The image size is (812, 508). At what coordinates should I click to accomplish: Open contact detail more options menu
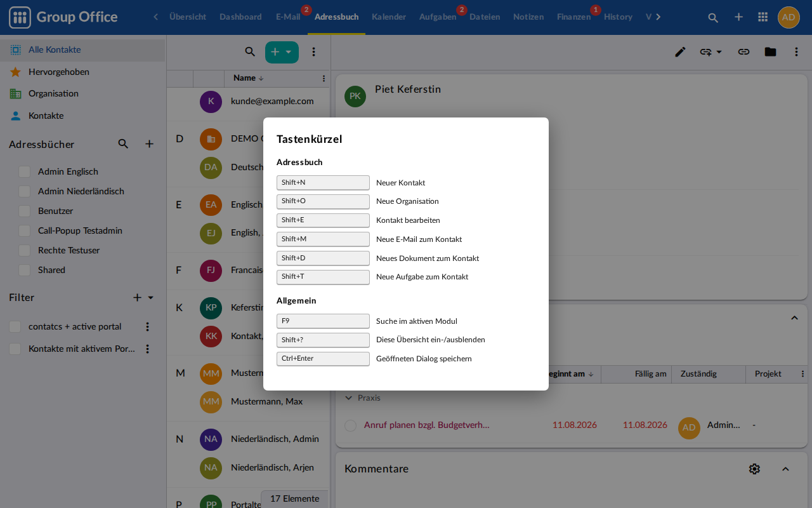(797, 52)
